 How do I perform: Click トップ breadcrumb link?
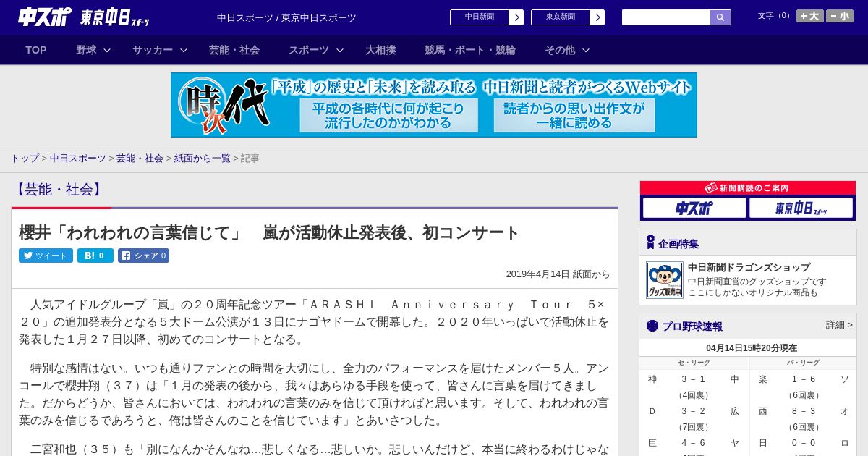click(25, 158)
